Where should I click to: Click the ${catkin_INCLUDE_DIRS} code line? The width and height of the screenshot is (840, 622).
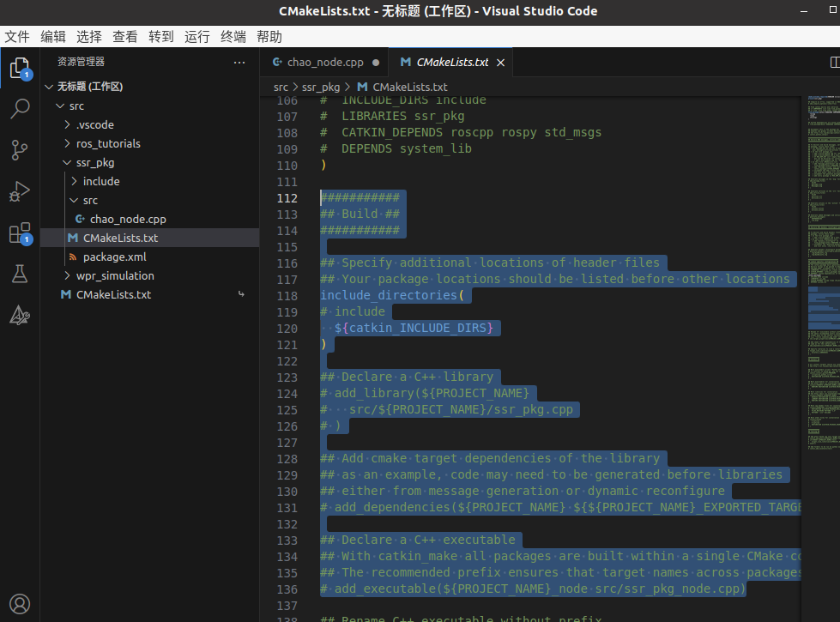coord(413,328)
